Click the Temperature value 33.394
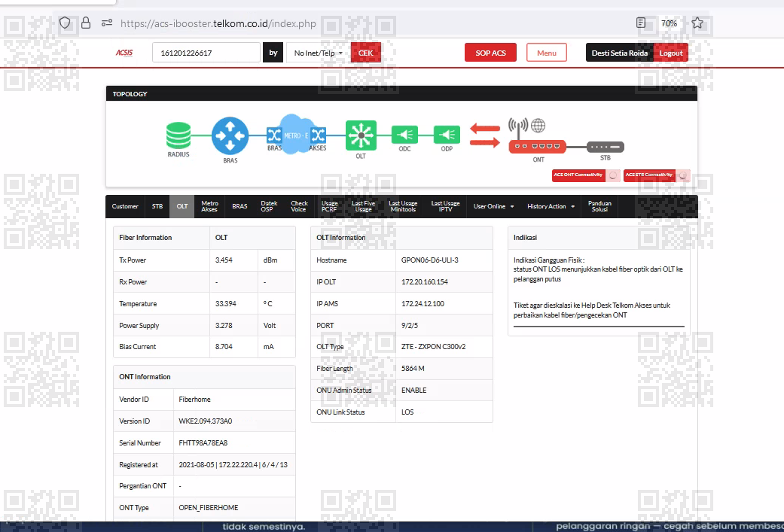Image resolution: width=784 pixels, height=532 pixels. pos(225,303)
